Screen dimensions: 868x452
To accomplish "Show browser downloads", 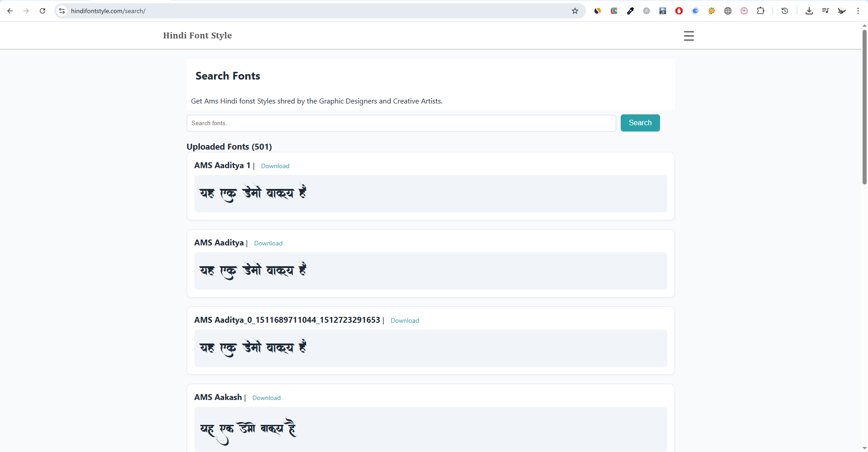I will tap(809, 11).
